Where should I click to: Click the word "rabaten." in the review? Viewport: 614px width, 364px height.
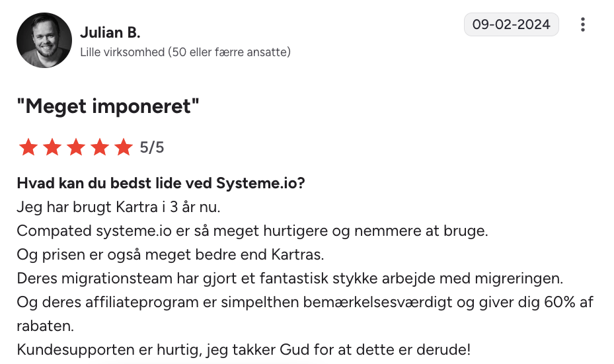pos(44,326)
